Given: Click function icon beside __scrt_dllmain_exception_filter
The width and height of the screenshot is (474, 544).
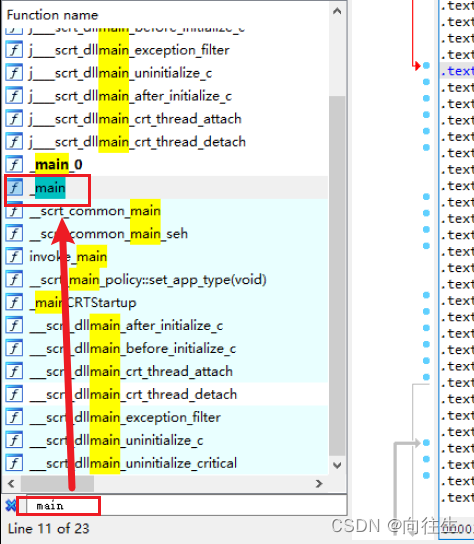Looking at the screenshot, I should point(14,417).
